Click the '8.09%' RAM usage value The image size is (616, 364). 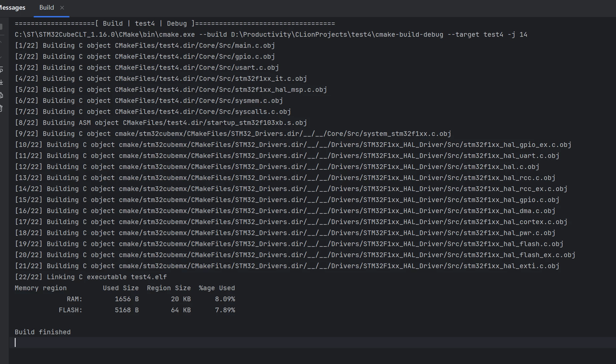click(225, 299)
